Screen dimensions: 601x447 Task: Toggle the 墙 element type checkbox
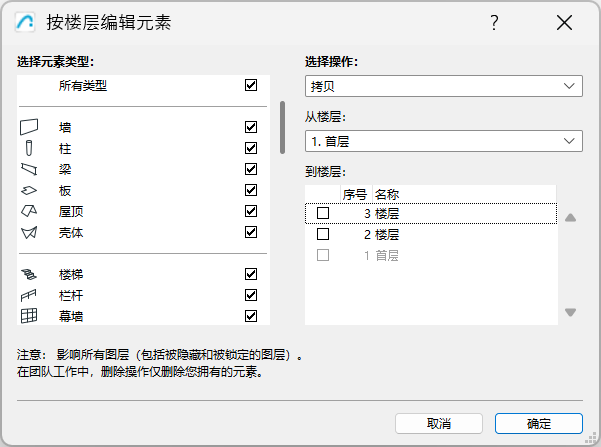tap(251, 127)
